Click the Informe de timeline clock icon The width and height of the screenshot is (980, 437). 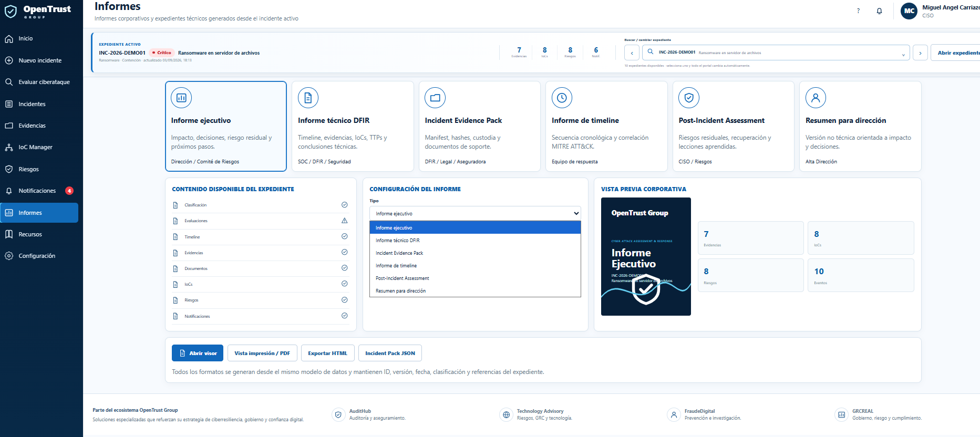(x=562, y=98)
